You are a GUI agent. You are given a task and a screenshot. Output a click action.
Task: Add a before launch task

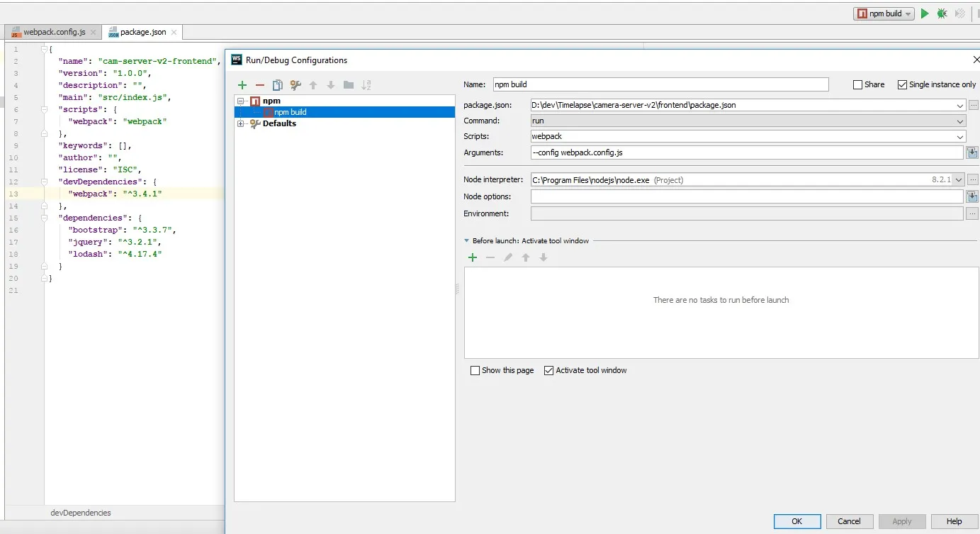pyautogui.click(x=473, y=257)
